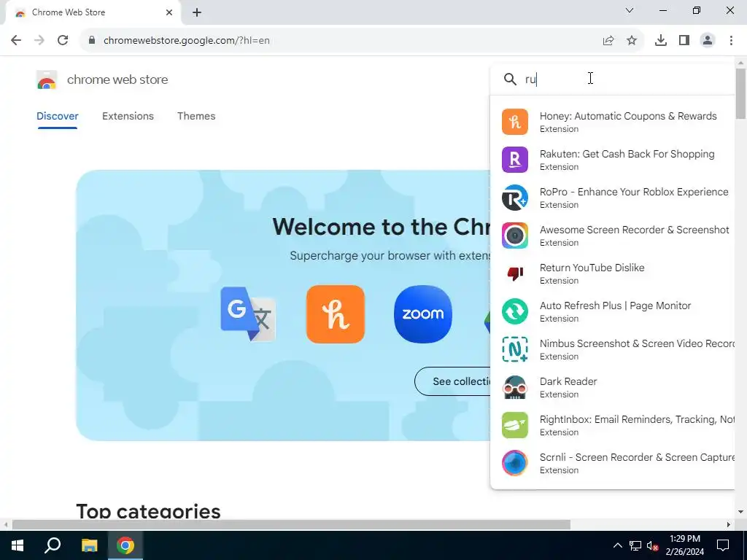Viewport: 747px width, 560px height.
Task: Click the network tray icon
Action: point(635,545)
